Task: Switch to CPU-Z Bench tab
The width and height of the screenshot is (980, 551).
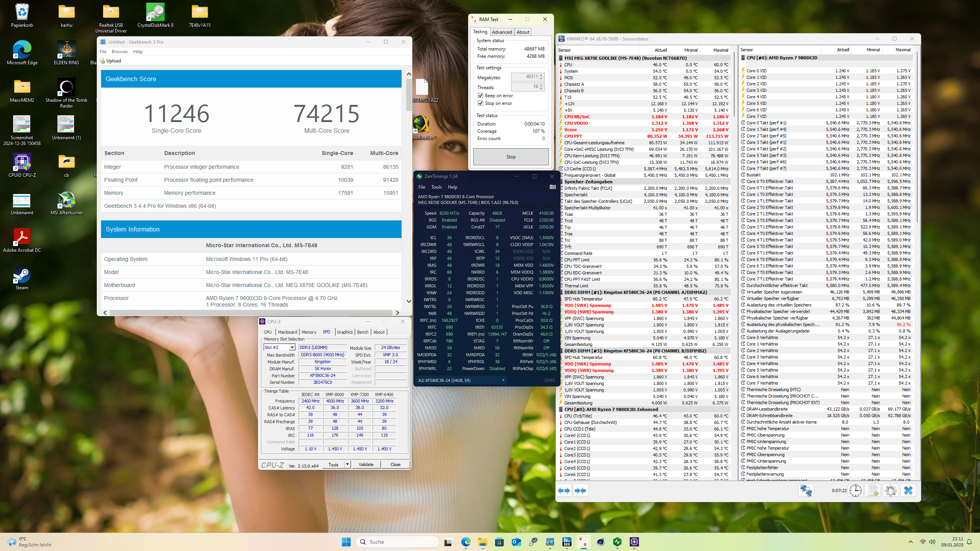Action: click(x=363, y=332)
